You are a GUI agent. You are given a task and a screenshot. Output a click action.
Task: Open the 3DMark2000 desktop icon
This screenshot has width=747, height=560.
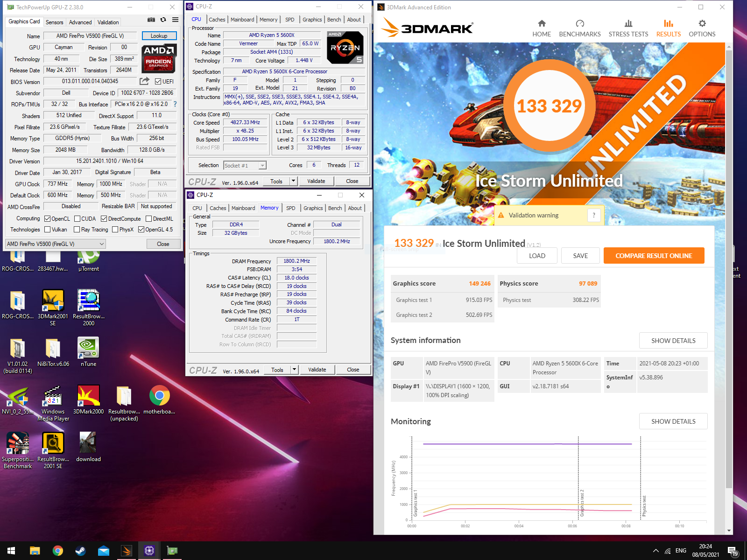pos(88,400)
